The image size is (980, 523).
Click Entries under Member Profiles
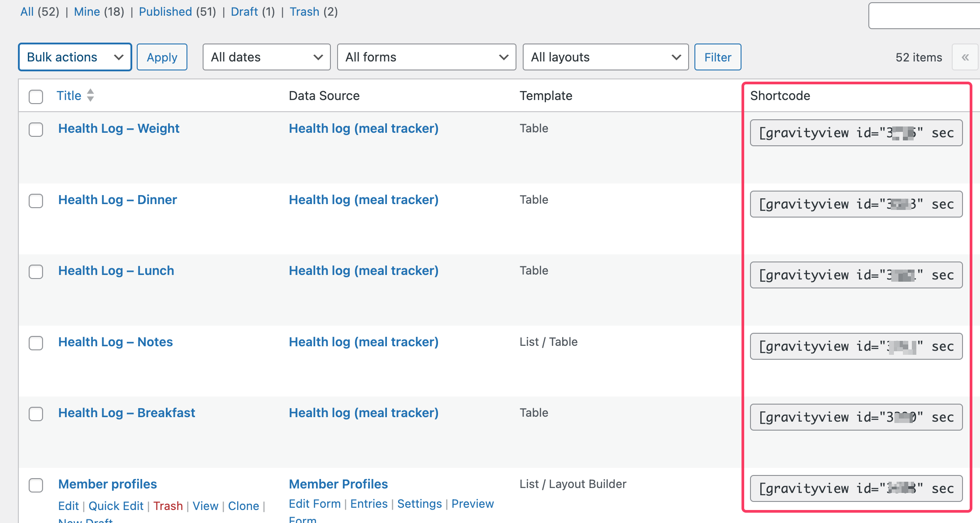(x=369, y=504)
